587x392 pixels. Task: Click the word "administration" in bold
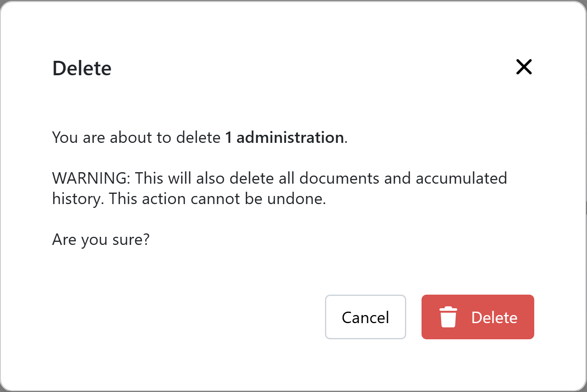click(x=290, y=137)
